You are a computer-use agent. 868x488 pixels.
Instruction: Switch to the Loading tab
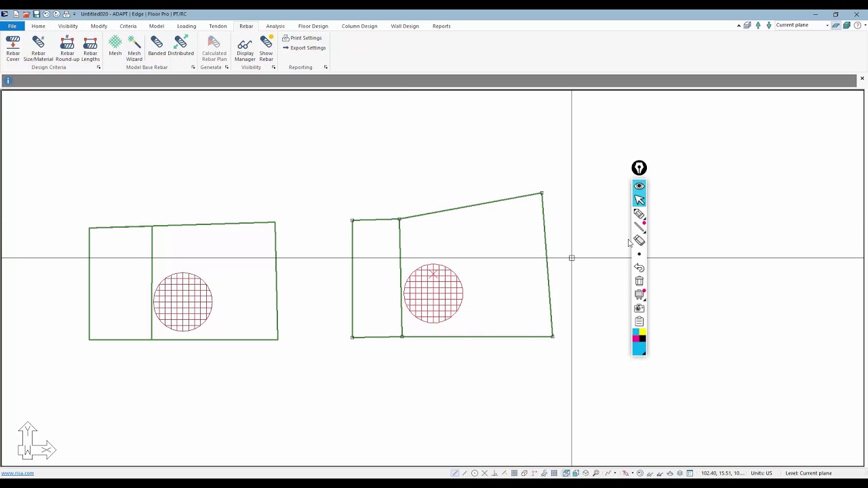(x=186, y=26)
